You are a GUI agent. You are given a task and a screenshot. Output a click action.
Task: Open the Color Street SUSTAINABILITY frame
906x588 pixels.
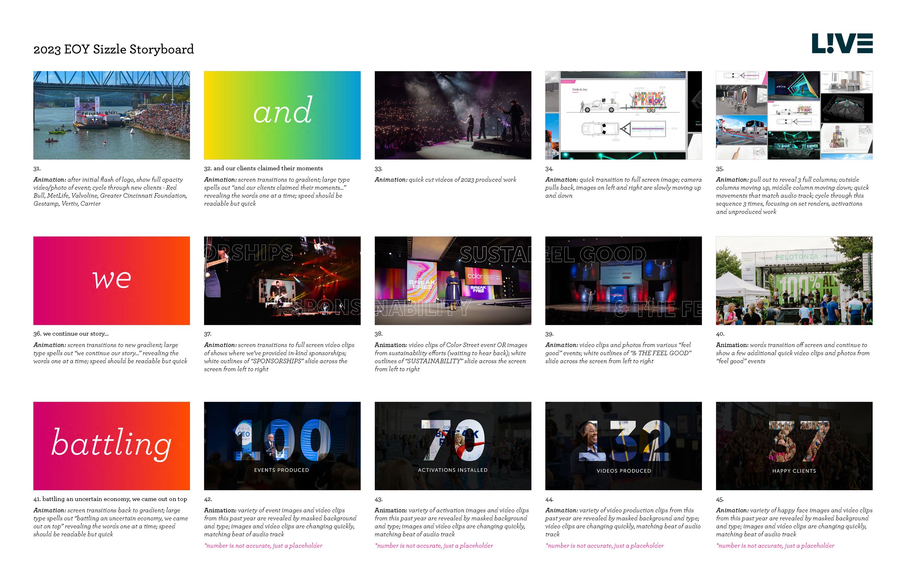click(x=453, y=280)
